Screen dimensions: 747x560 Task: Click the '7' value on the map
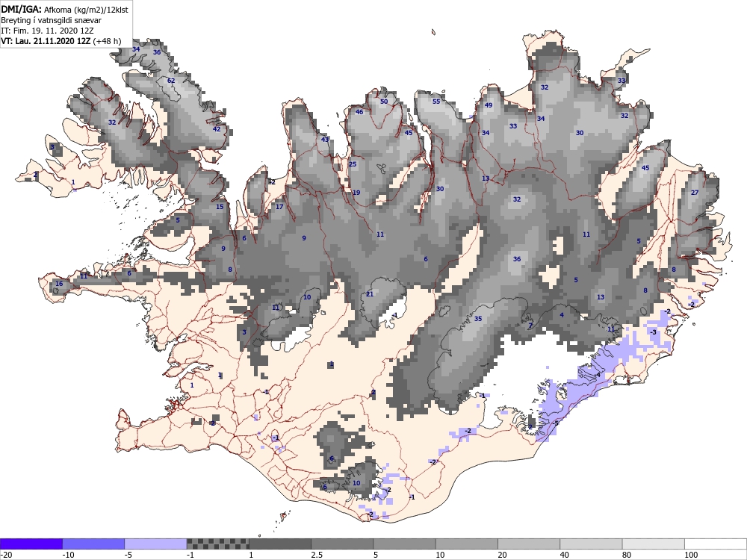(530, 326)
